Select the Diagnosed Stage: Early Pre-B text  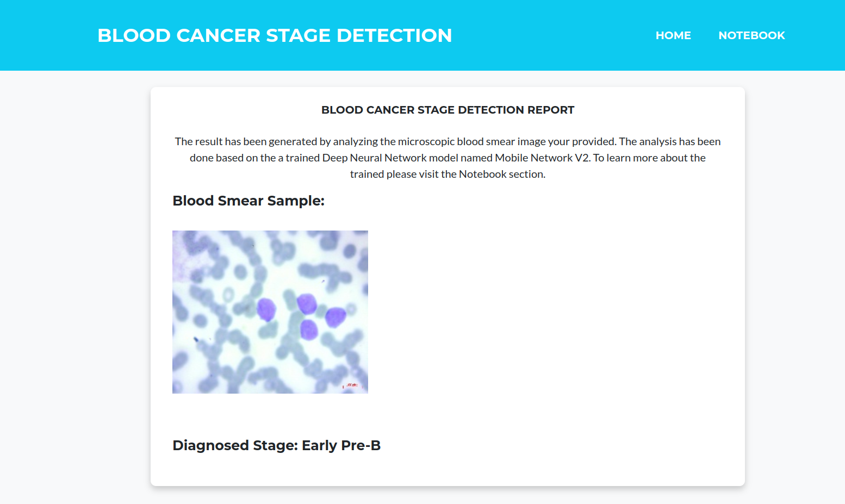click(276, 445)
